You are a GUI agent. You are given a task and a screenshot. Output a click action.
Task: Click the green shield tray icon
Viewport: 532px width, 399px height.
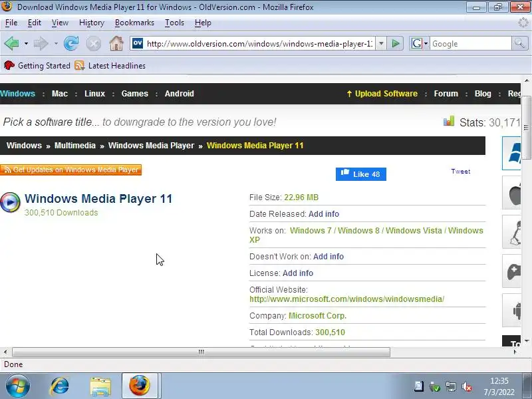pos(435,386)
